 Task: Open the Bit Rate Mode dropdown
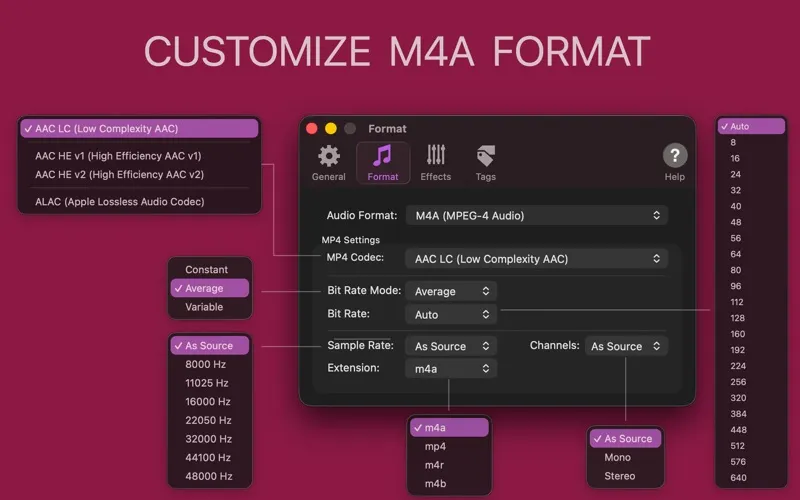point(451,291)
